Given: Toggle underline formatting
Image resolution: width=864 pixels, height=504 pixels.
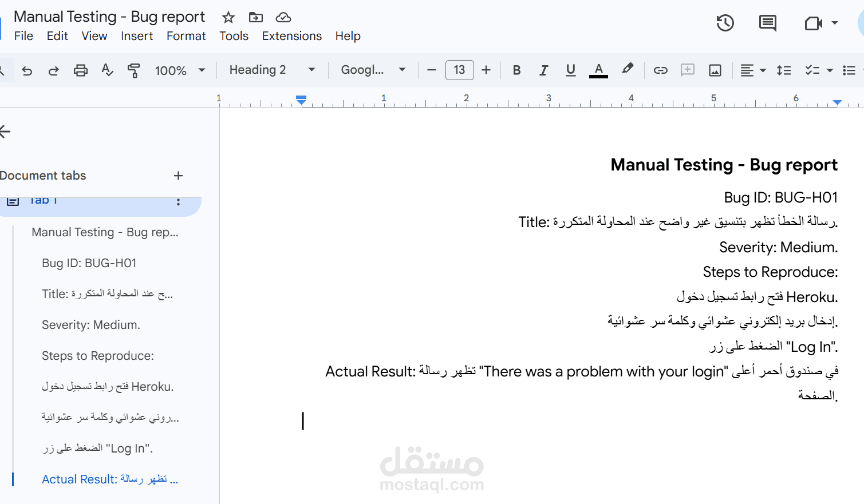Looking at the screenshot, I should coord(570,70).
